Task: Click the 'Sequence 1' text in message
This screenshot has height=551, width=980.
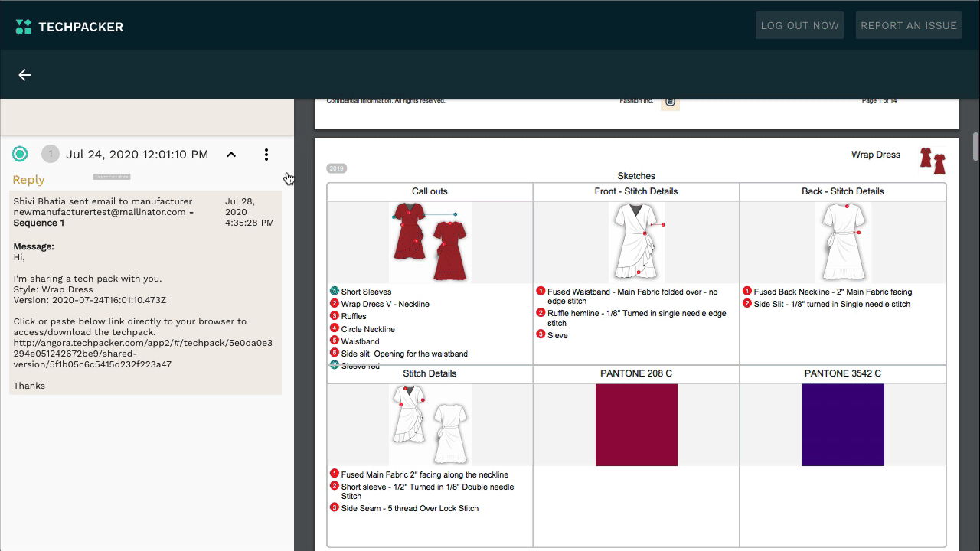Action: (x=39, y=223)
